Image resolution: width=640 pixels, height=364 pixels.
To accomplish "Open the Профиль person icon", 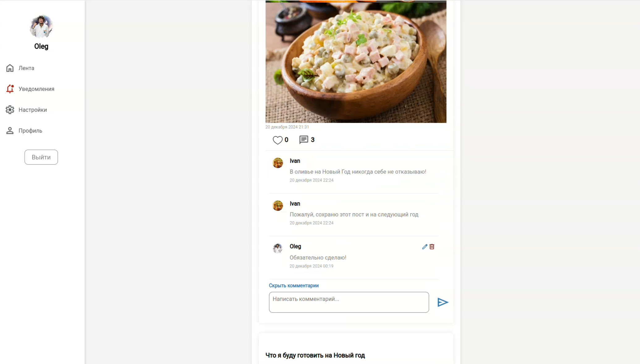I will tap(10, 131).
